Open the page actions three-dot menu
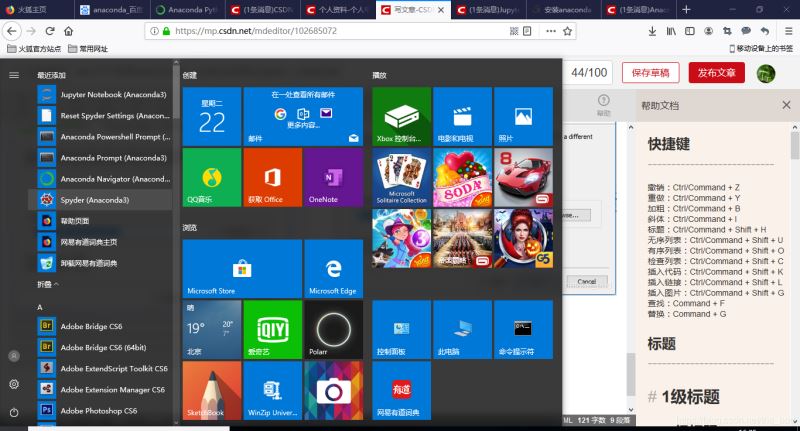Image resolution: width=800 pixels, height=431 pixels. pyautogui.click(x=551, y=31)
